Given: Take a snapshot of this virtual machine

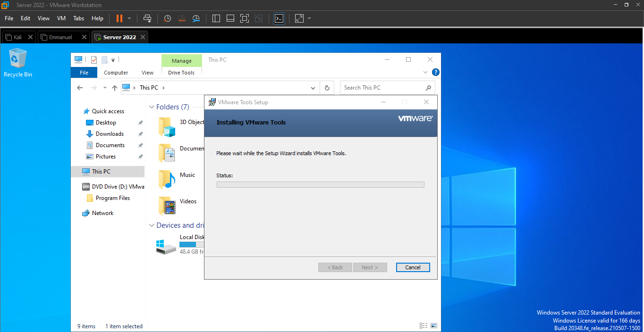Looking at the screenshot, I should click(x=168, y=18).
